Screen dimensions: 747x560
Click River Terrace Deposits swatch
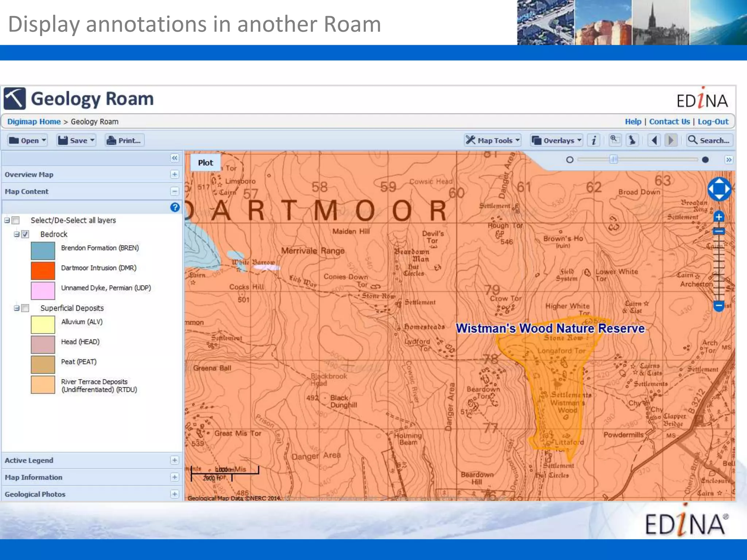click(x=43, y=385)
